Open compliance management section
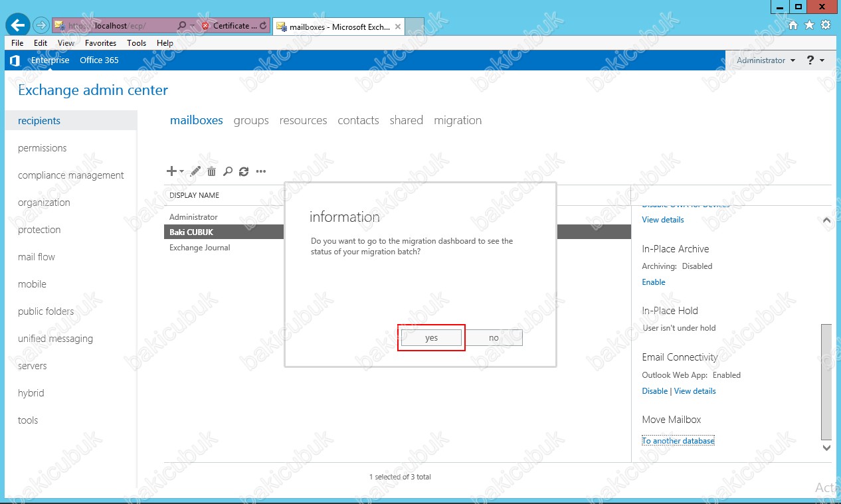The width and height of the screenshot is (841, 504). [x=71, y=175]
